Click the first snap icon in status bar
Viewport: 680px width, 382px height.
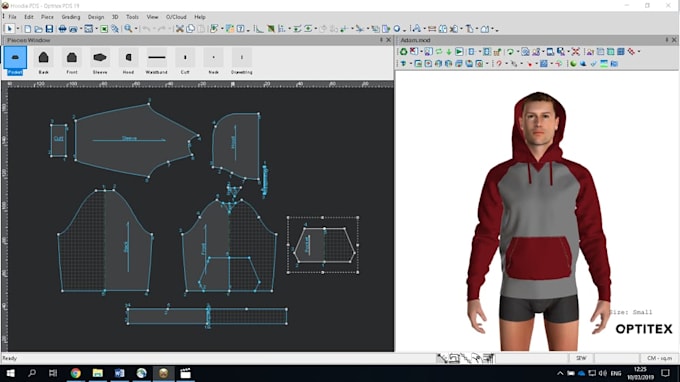[x=442, y=358]
